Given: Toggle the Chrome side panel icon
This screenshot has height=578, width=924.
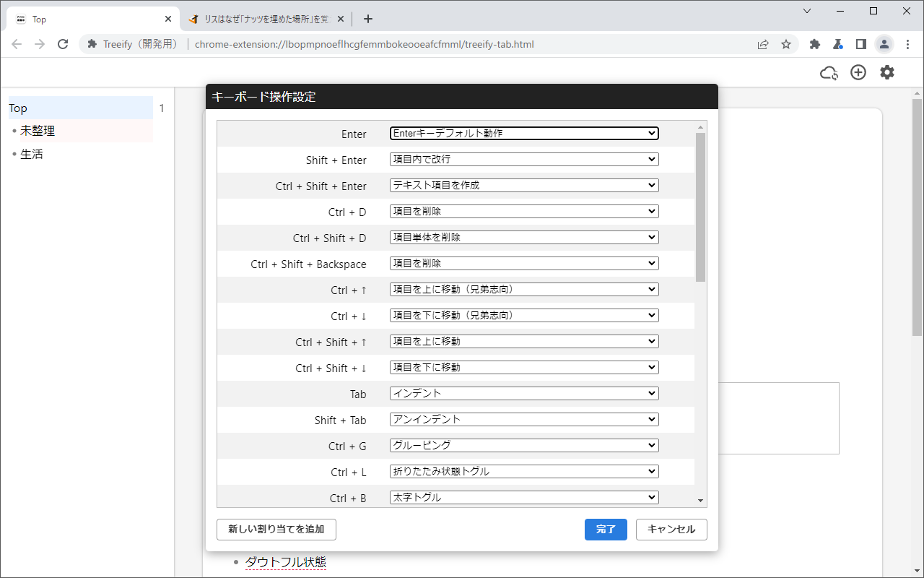Looking at the screenshot, I should pos(860,44).
